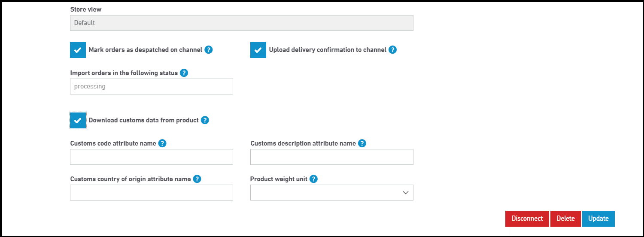Focus the Import orders status field
Image resolution: width=644 pixels, height=237 pixels.
pos(151,87)
